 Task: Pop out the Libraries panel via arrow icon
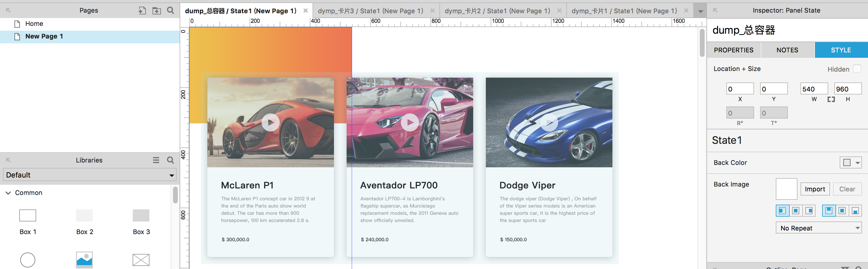8,160
